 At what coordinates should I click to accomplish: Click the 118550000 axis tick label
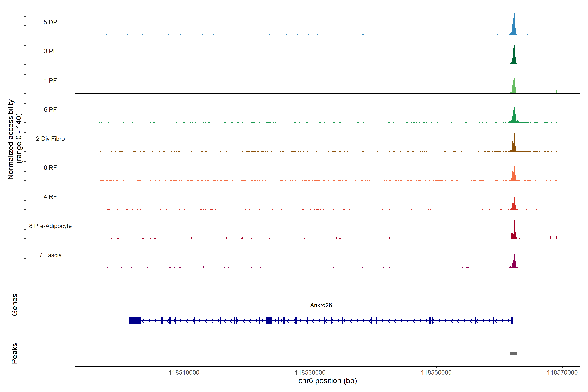click(436, 373)
